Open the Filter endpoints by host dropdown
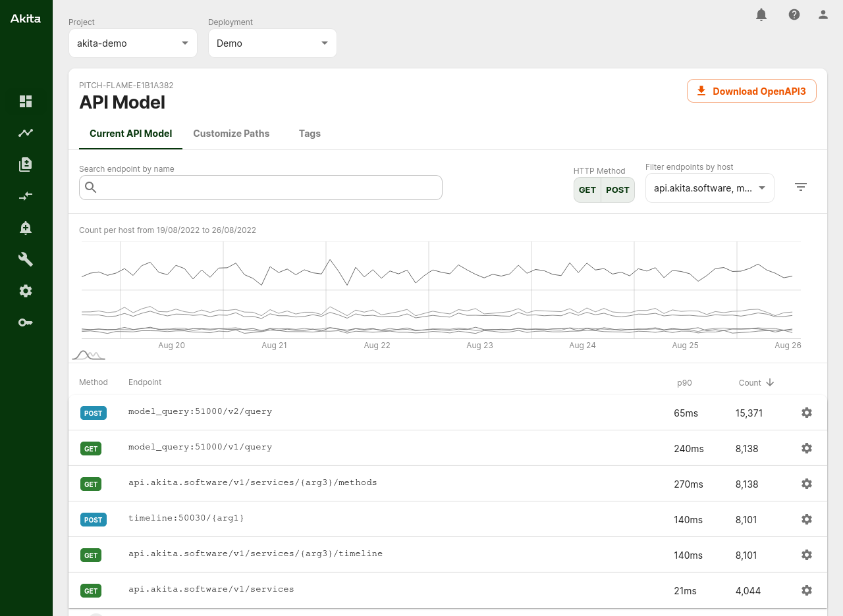843x616 pixels. tap(710, 188)
